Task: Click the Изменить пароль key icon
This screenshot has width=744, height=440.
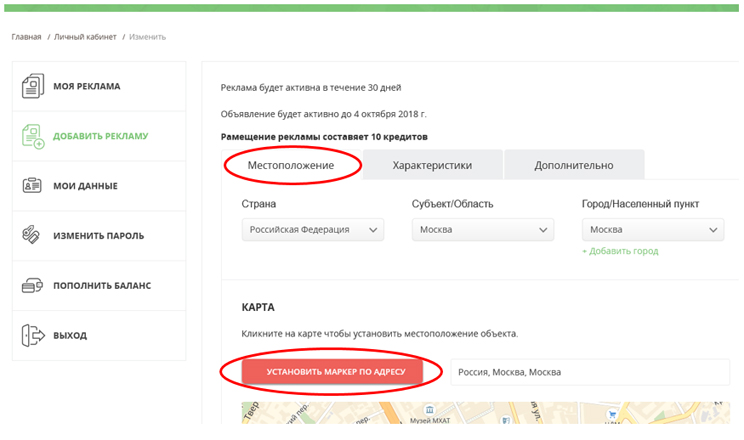Action: click(x=33, y=236)
